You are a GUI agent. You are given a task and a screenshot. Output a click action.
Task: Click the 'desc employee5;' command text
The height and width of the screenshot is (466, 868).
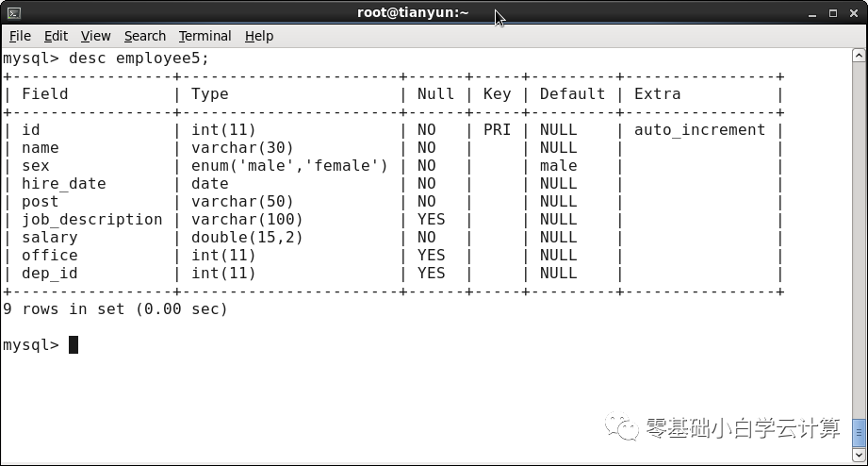pos(139,58)
